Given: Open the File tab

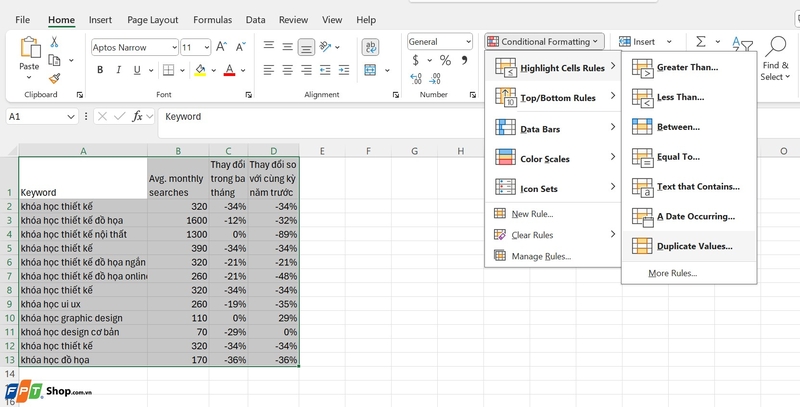Looking at the screenshot, I should (22, 20).
